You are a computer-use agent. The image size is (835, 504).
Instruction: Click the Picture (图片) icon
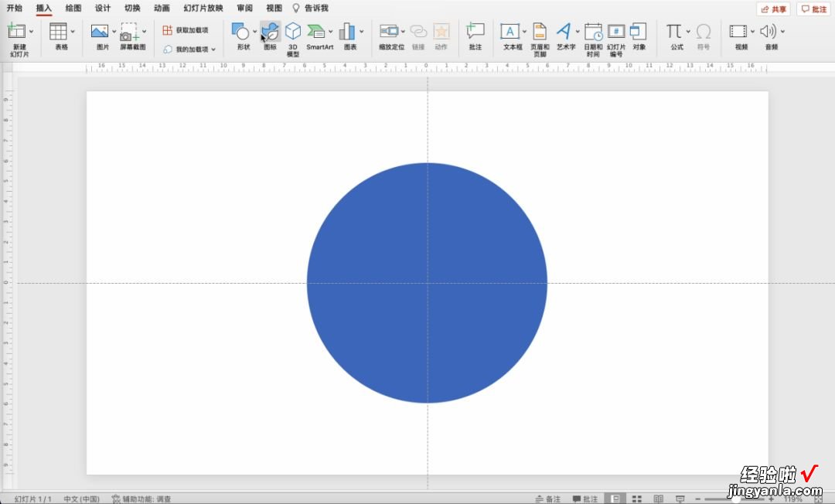coord(100,32)
